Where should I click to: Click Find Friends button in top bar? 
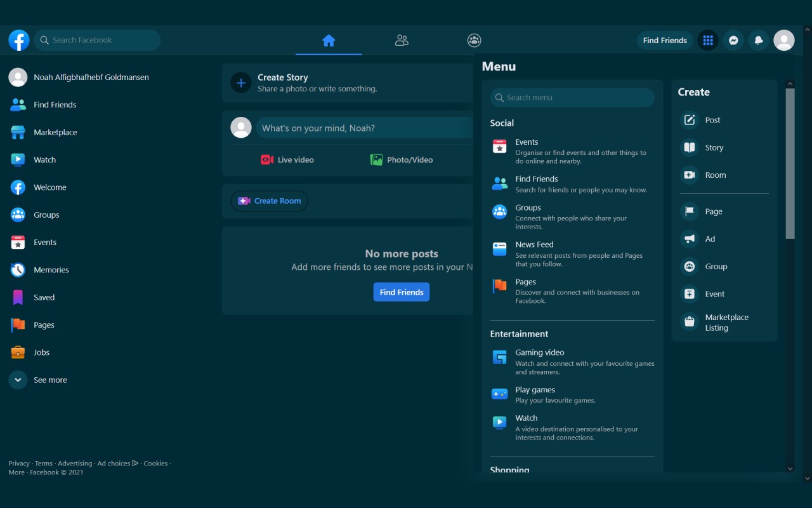665,40
